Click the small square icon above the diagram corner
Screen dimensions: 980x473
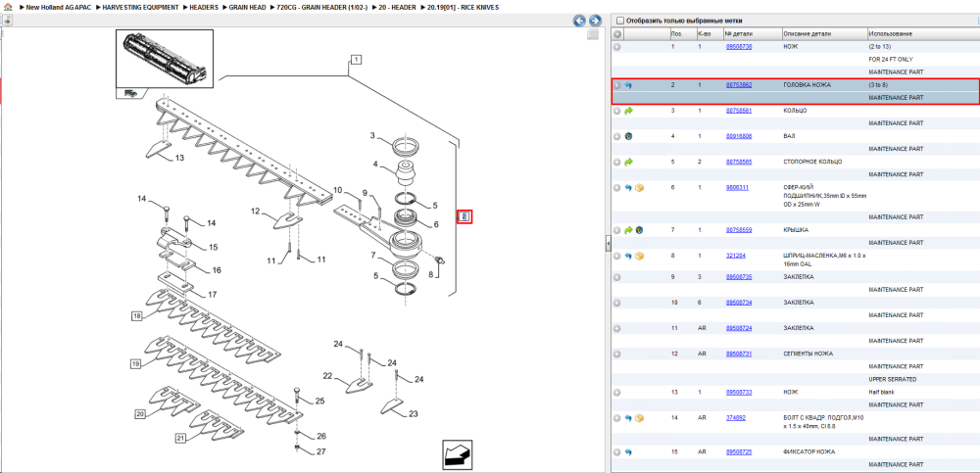tap(593, 35)
